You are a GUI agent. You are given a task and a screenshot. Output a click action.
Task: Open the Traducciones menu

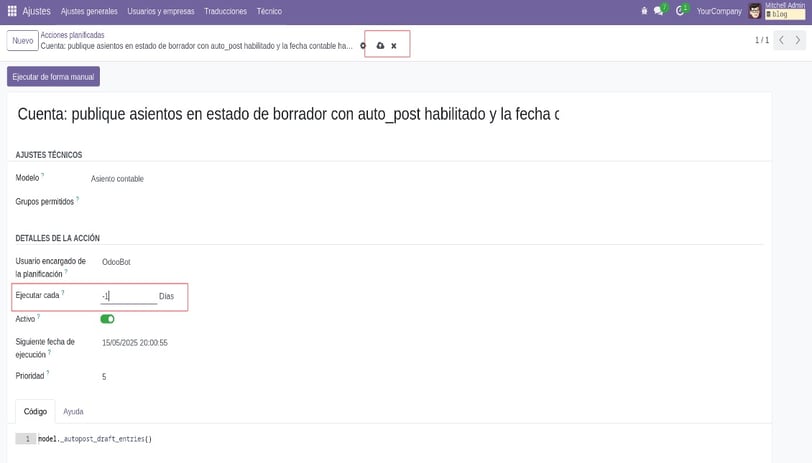(225, 11)
